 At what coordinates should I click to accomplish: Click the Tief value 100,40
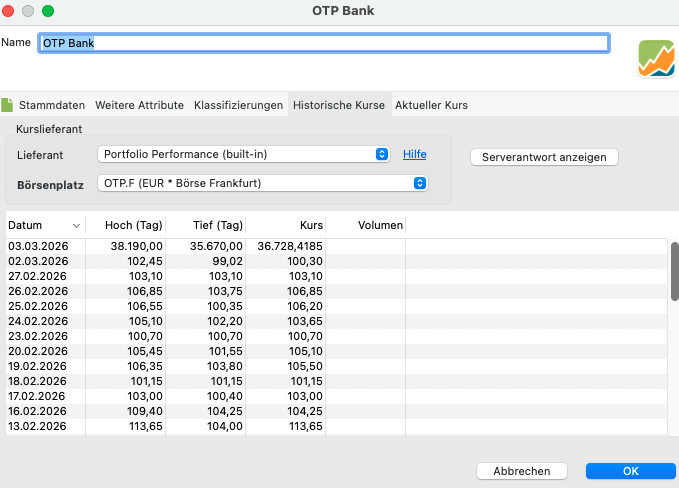click(225, 396)
